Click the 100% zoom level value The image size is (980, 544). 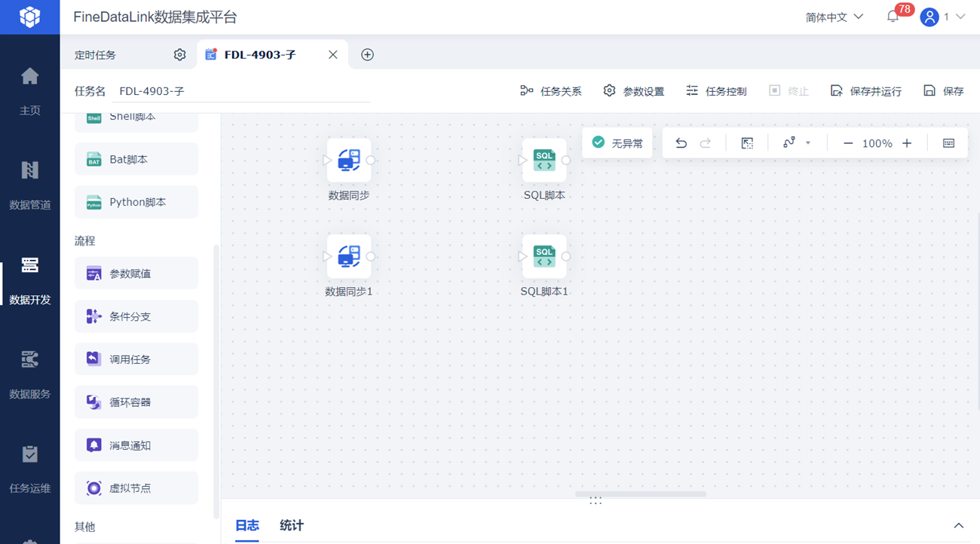pos(877,143)
